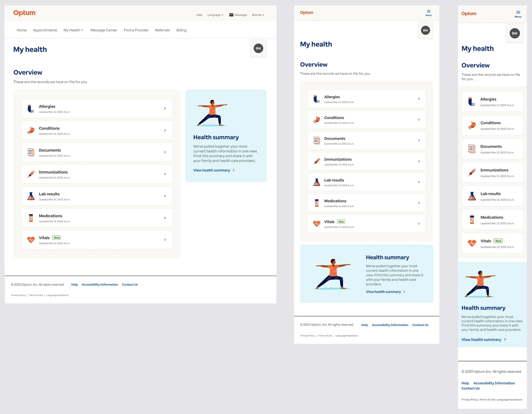The image size is (532, 414).
Task: Click the Optum logo in desktop header
Action: (24, 13)
